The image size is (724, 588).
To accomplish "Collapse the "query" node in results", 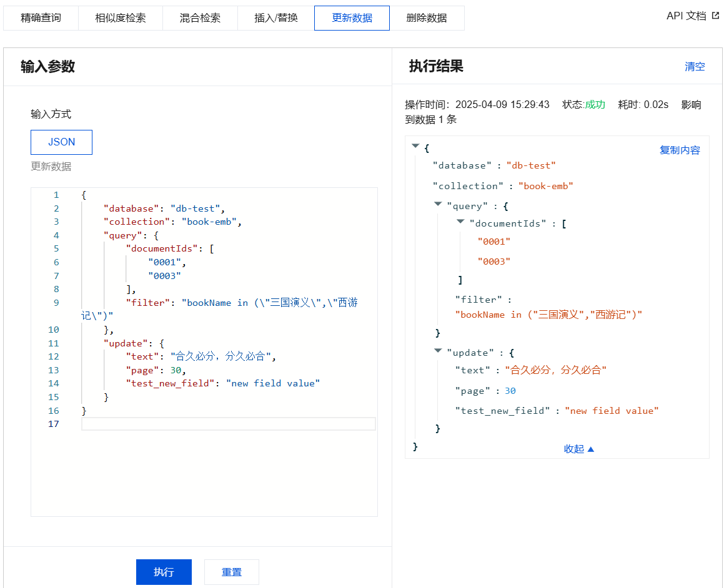I will (x=438, y=205).
